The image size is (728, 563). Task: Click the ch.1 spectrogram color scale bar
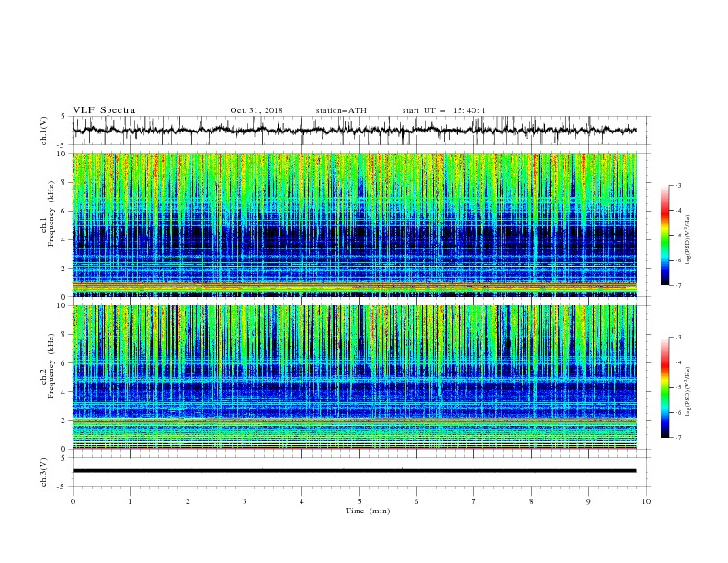[x=665, y=236]
